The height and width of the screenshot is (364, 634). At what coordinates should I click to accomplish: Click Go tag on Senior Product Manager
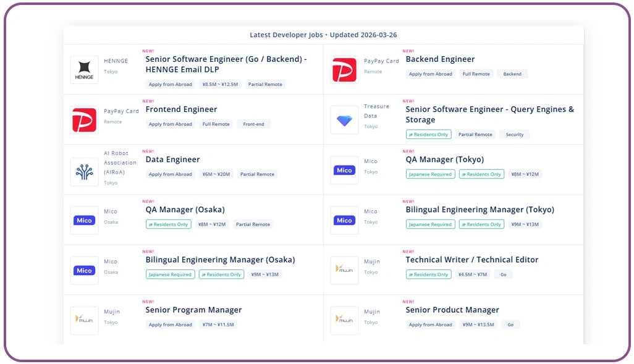[510, 325]
